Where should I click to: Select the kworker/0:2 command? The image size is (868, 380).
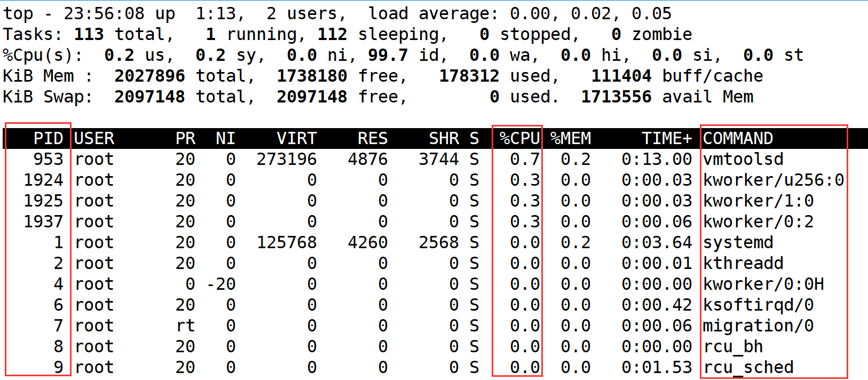coord(758,222)
